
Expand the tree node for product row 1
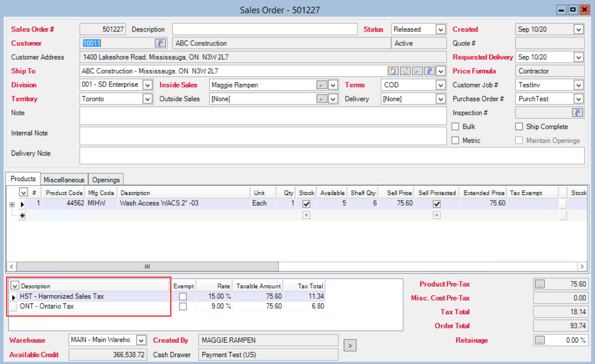click(x=12, y=204)
